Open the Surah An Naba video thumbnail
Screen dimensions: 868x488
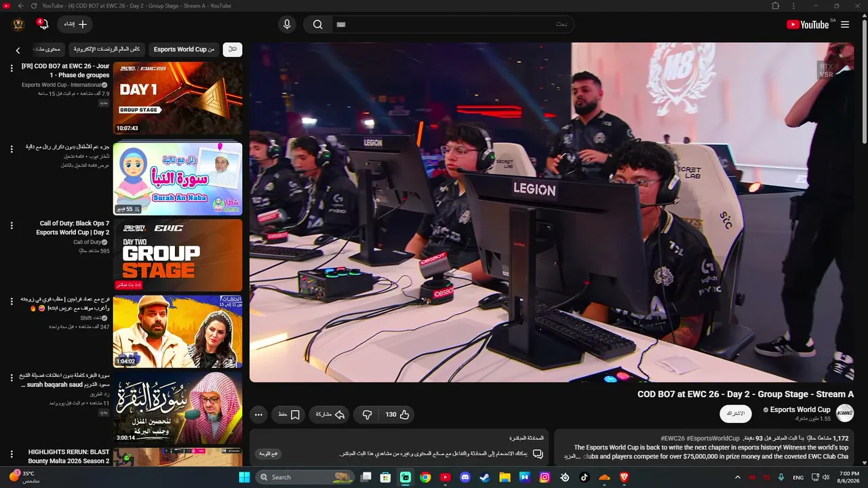(x=178, y=178)
